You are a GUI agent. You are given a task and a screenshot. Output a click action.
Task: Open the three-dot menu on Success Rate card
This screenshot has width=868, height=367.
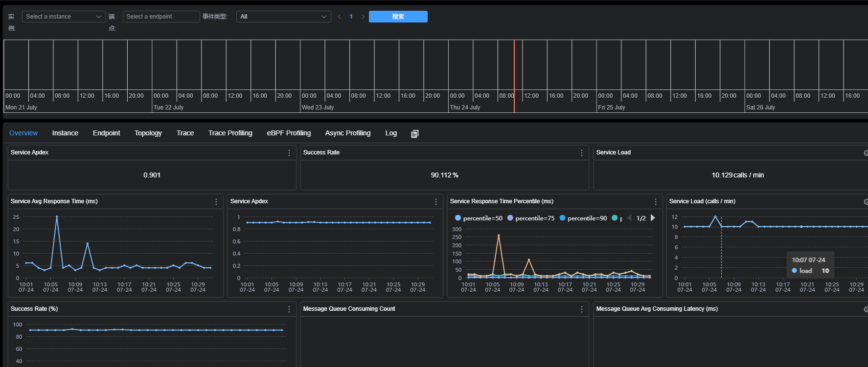tap(582, 153)
